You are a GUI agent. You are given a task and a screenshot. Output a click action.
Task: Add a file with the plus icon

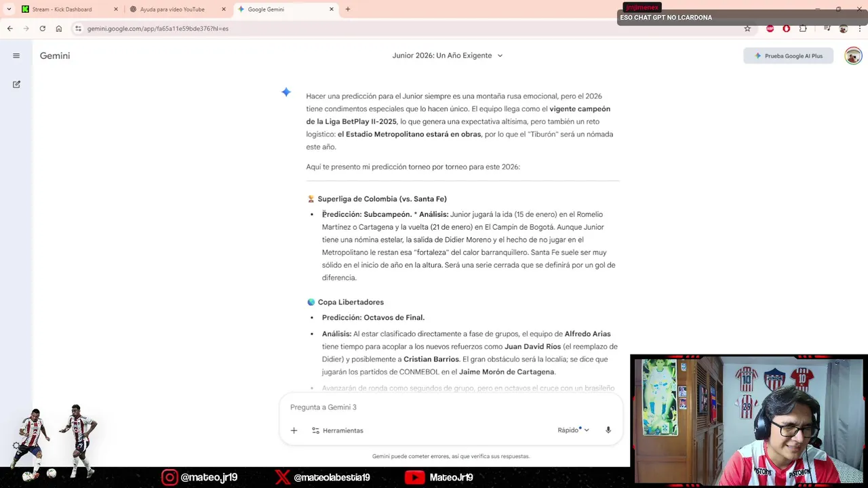(294, 430)
